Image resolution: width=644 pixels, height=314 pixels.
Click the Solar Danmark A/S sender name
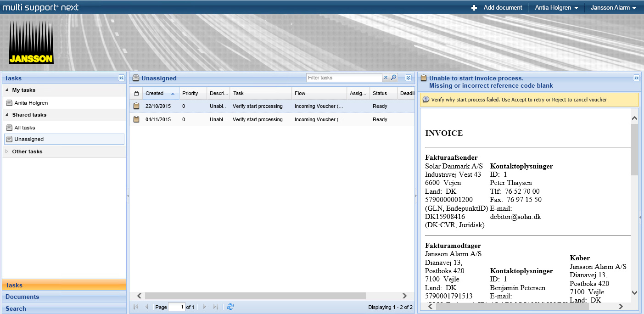[x=454, y=166]
